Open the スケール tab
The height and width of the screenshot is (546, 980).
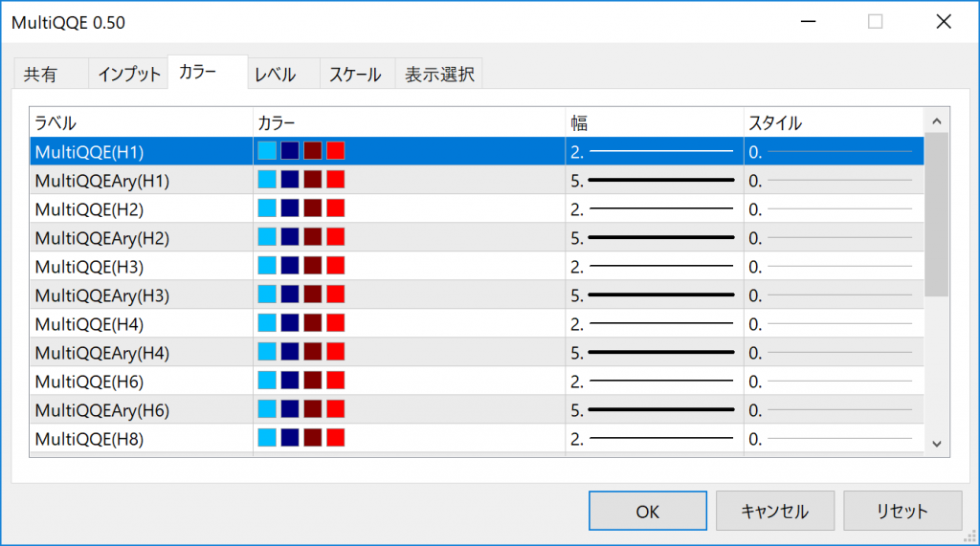pos(356,75)
